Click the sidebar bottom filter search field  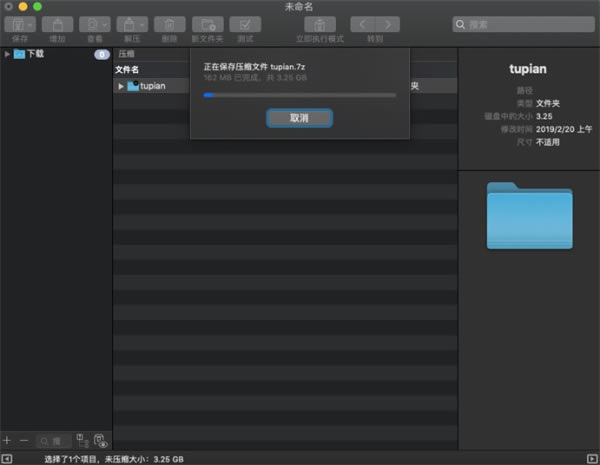[x=54, y=441]
